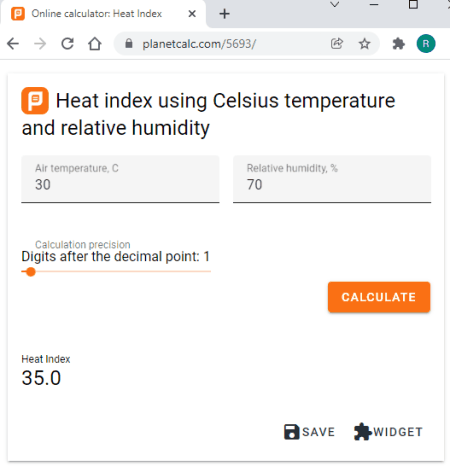Bookmark this page with star icon
450x466 pixels.
click(364, 44)
